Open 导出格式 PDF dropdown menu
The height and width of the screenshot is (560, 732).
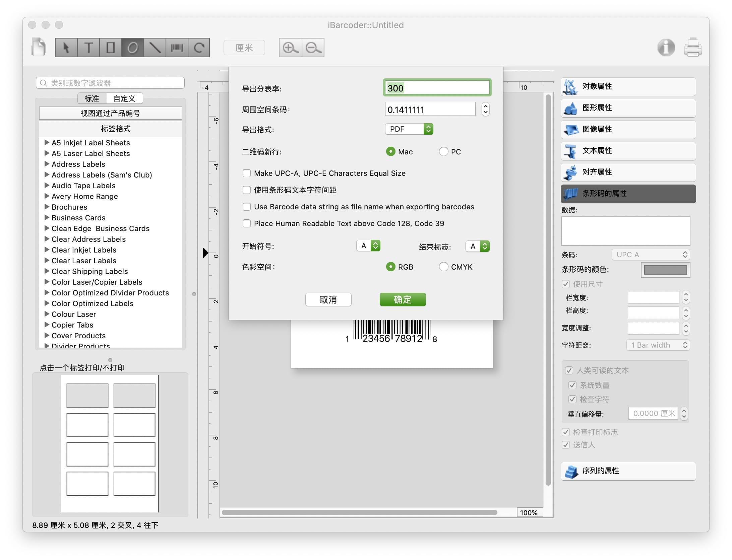click(410, 129)
